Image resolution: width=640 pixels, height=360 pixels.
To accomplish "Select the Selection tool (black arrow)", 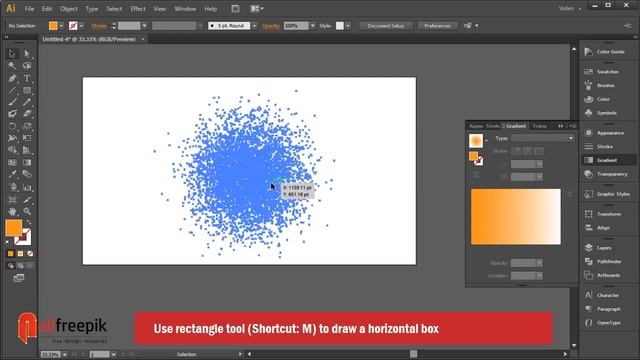I will [x=12, y=53].
